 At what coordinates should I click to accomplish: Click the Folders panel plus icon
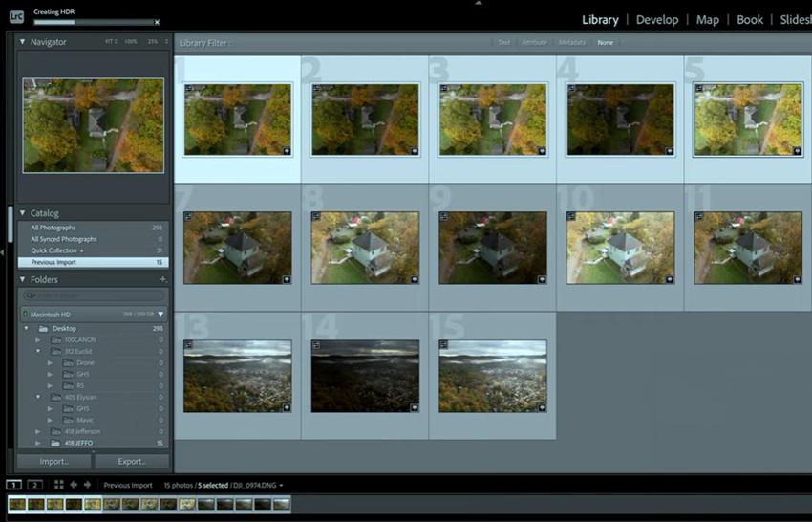[x=163, y=279]
